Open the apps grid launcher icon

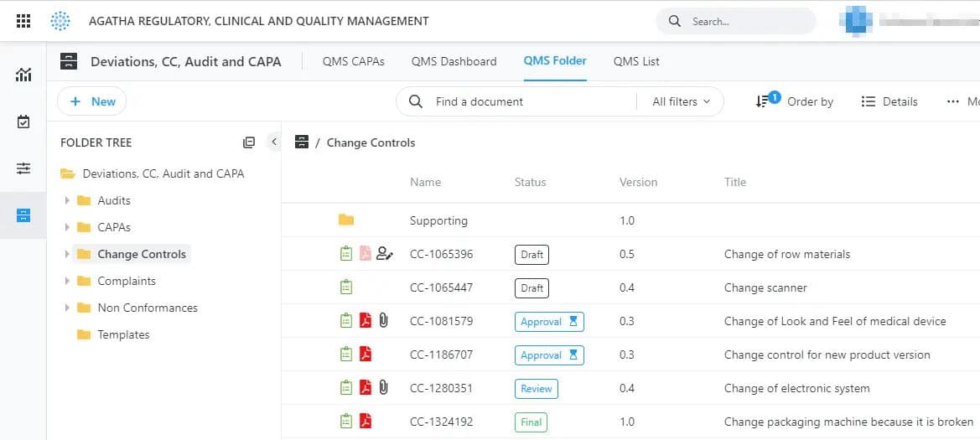click(x=23, y=21)
